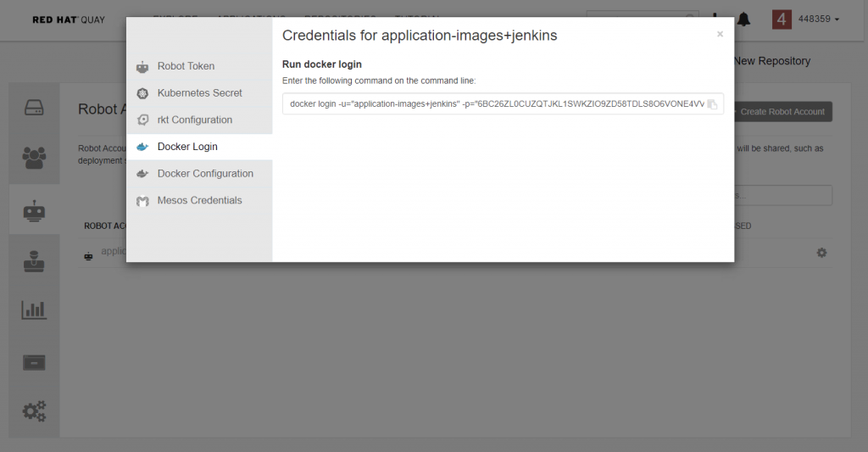Click the New Repository link
868x452 pixels.
772,61
